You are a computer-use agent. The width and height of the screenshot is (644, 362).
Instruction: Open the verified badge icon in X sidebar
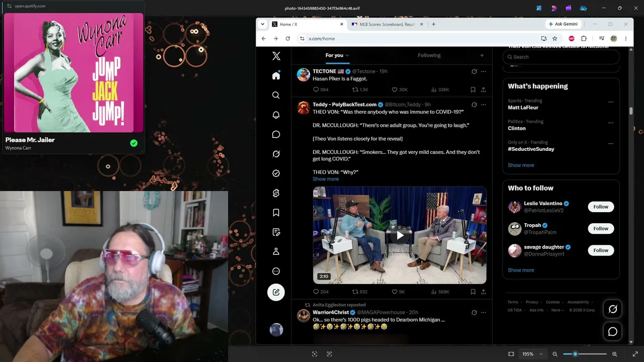coord(276,173)
